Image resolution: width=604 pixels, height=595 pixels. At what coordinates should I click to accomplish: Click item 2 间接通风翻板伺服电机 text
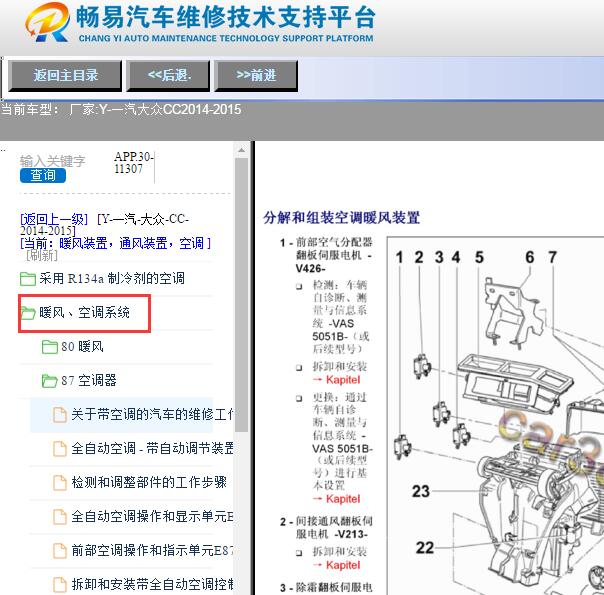click(334, 528)
